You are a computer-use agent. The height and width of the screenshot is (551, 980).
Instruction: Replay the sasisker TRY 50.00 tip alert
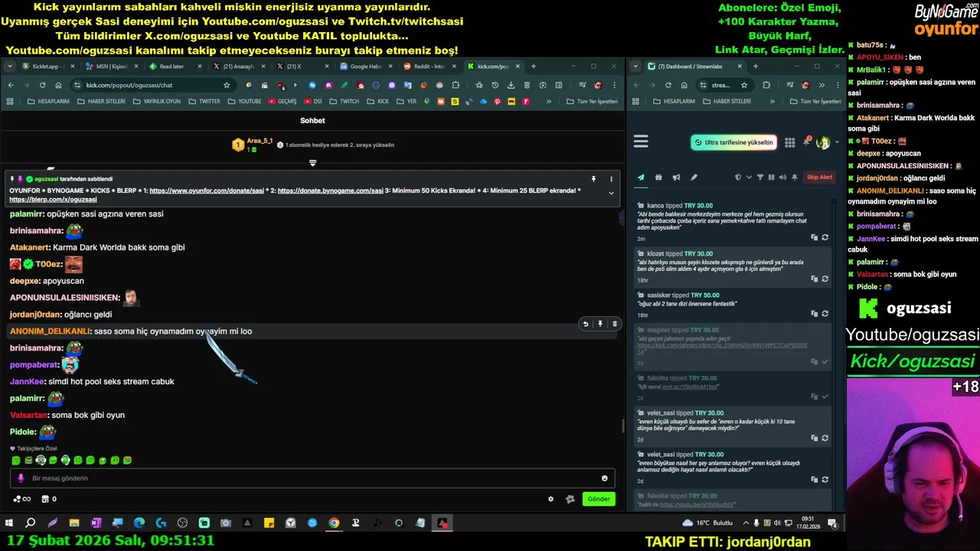click(825, 314)
